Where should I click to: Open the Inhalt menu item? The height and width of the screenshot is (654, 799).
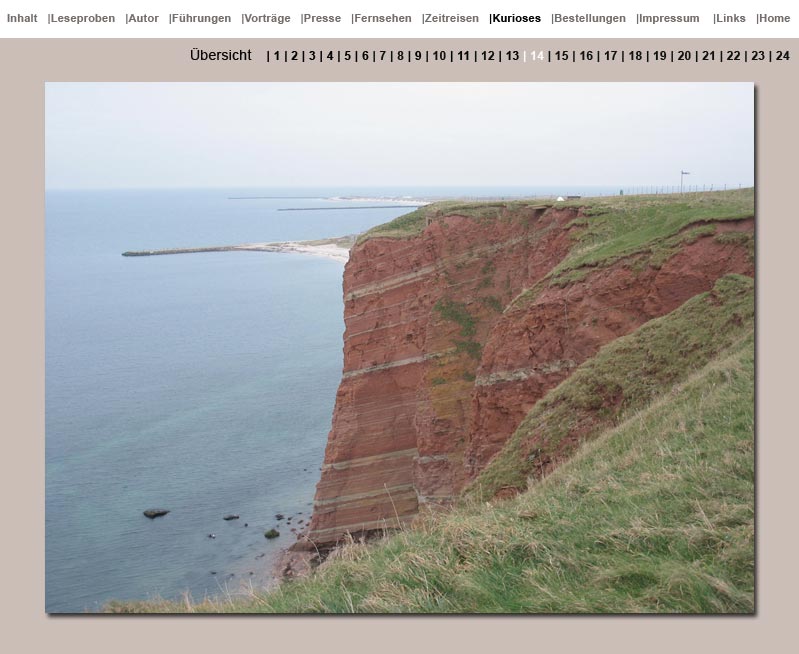pyautogui.click(x=22, y=18)
